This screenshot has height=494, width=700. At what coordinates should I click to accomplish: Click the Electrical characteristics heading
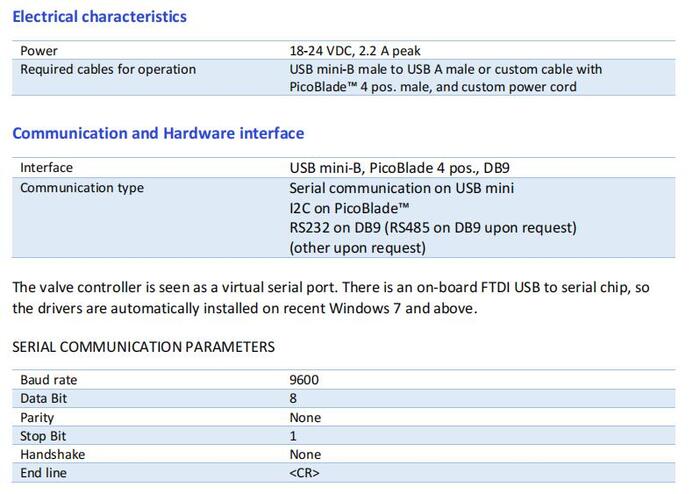coord(100,17)
